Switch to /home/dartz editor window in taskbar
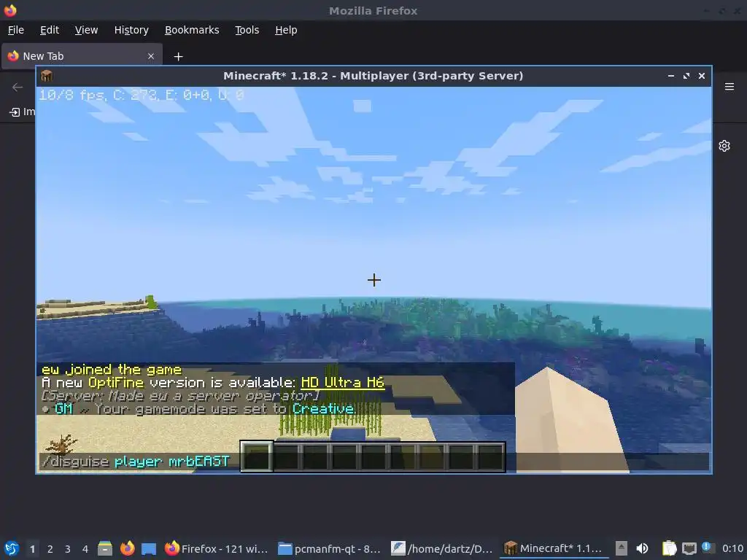This screenshot has width=747, height=560. [x=442, y=548]
